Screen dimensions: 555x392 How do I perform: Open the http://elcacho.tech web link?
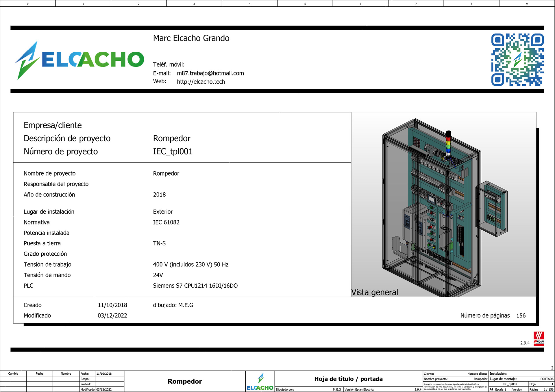(201, 82)
